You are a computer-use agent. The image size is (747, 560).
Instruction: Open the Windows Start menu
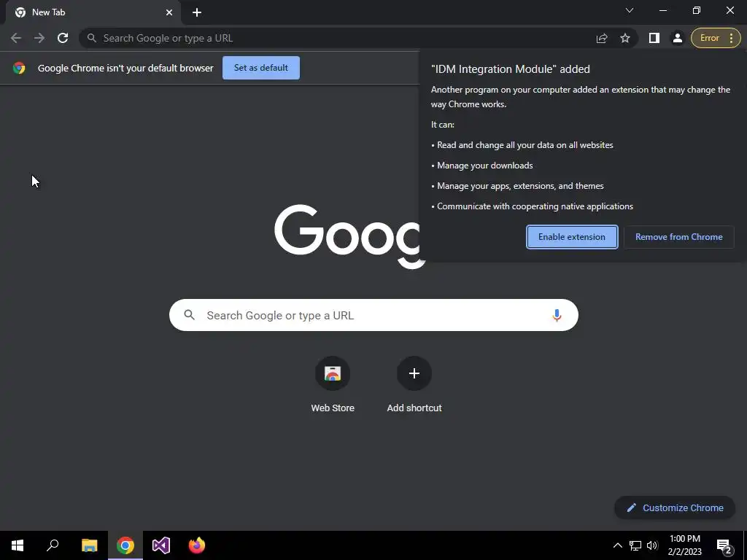point(18,545)
